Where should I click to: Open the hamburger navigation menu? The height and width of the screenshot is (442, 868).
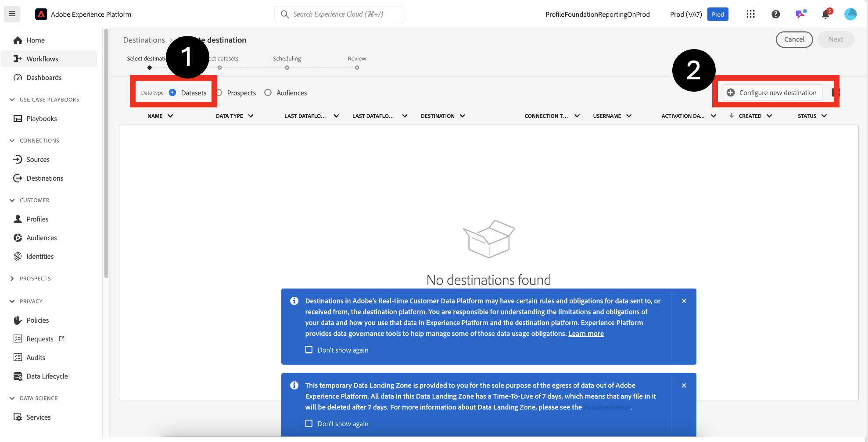[12, 14]
